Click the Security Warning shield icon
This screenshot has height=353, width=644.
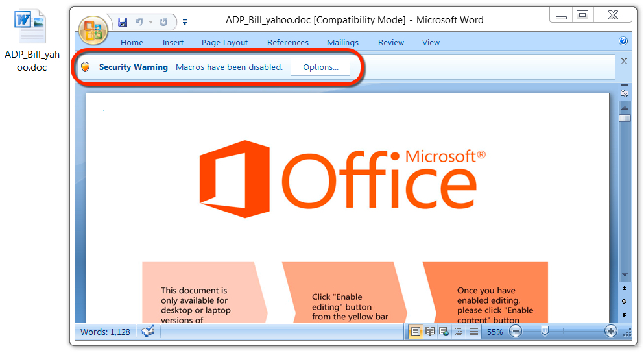[x=86, y=67]
